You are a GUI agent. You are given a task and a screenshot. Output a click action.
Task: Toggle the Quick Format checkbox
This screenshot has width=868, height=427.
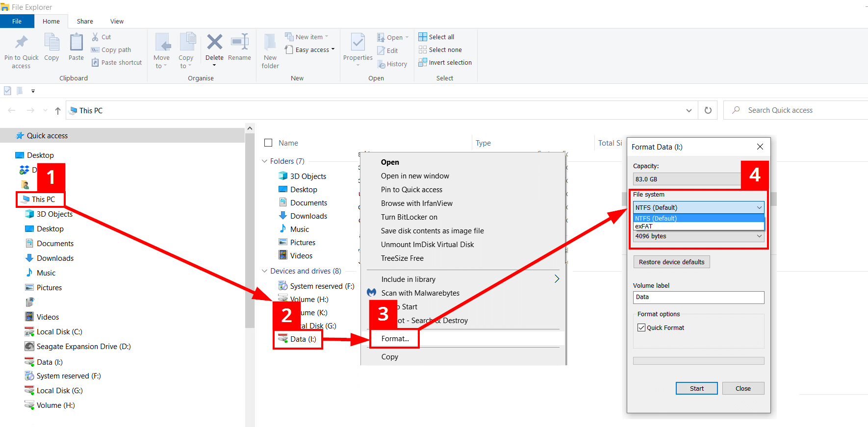click(641, 327)
